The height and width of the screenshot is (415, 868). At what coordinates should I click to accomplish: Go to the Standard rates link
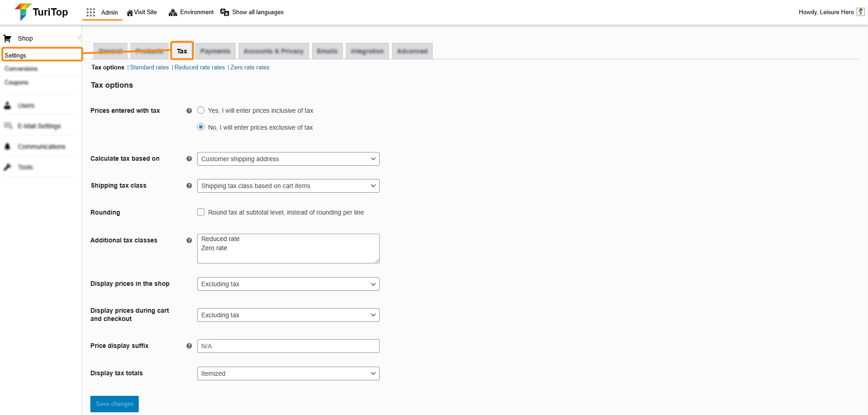[x=149, y=68]
